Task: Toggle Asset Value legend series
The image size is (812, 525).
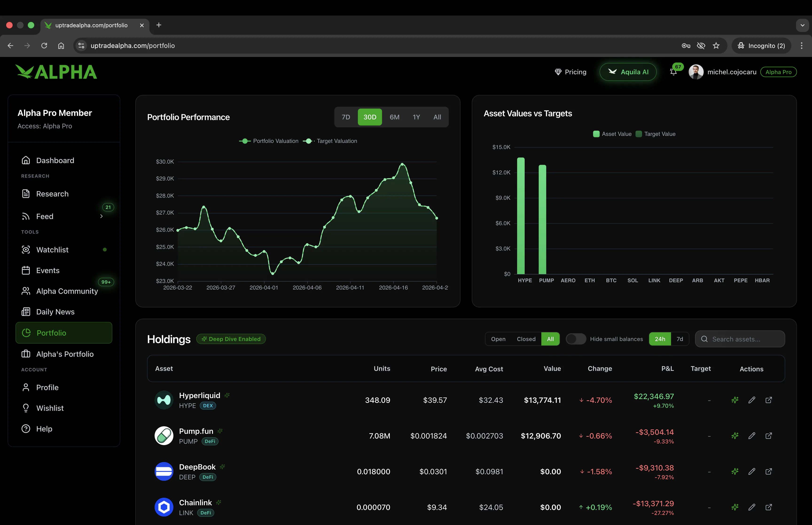Action: click(612, 134)
